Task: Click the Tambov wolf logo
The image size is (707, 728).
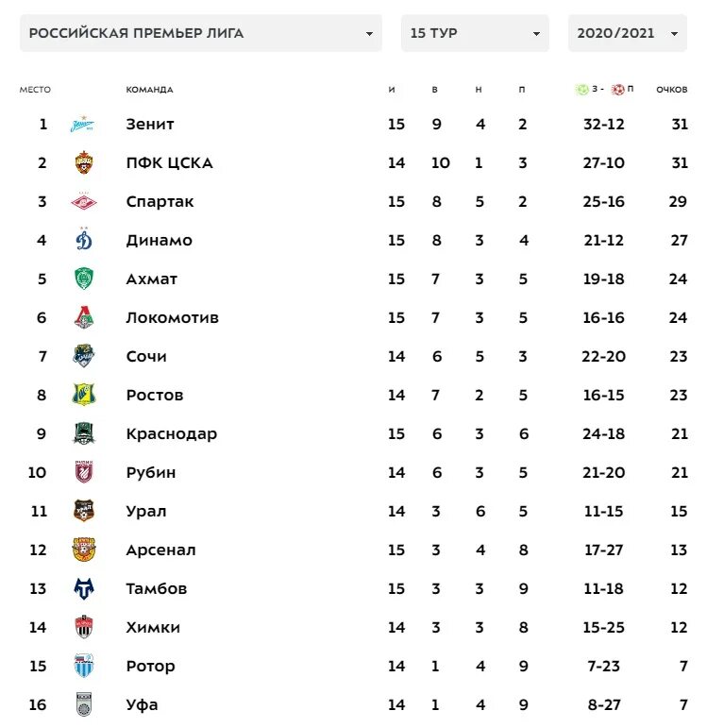Action: coord(84,589)
